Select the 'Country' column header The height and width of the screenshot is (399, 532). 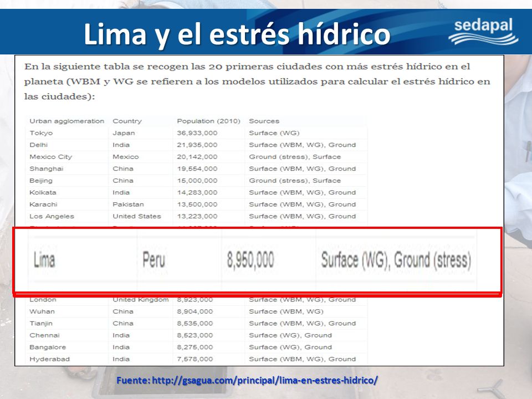tap(127, 121)
